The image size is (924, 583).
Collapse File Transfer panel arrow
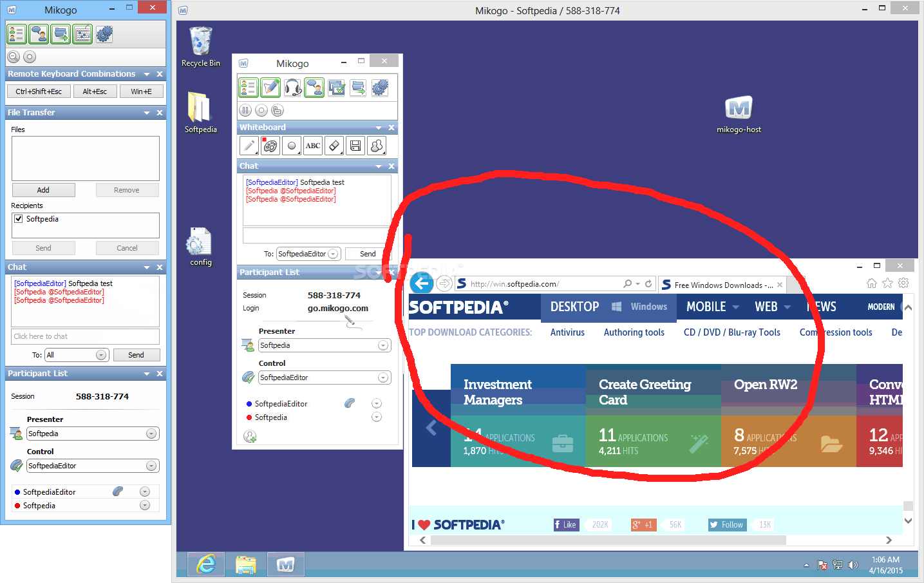coord(147,113)
